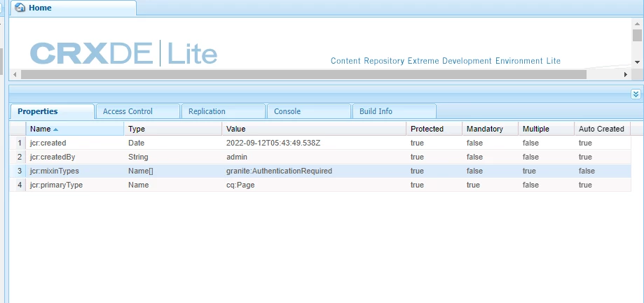
Task: Open the Build Info tab
Action: tap(394, 111)
